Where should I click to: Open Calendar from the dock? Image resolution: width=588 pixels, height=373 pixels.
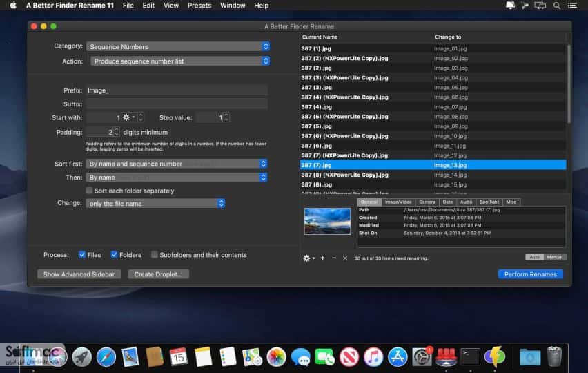coord(179,357)
